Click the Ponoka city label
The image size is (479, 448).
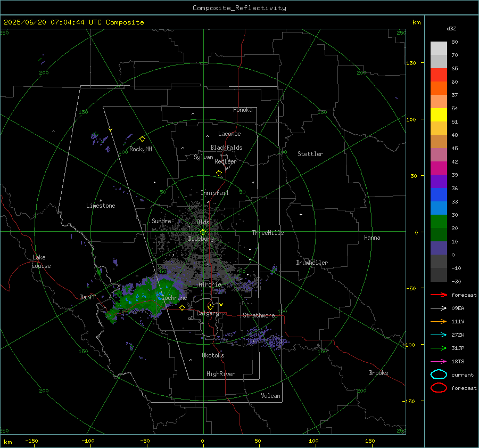[x=243, y=110]
